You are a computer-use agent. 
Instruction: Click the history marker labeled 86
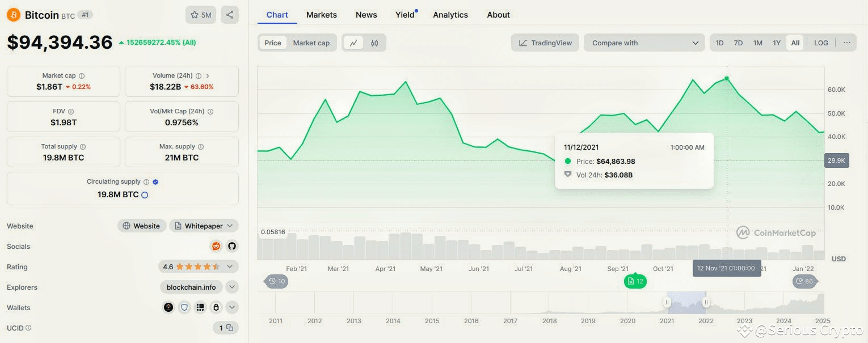[804, 281]
